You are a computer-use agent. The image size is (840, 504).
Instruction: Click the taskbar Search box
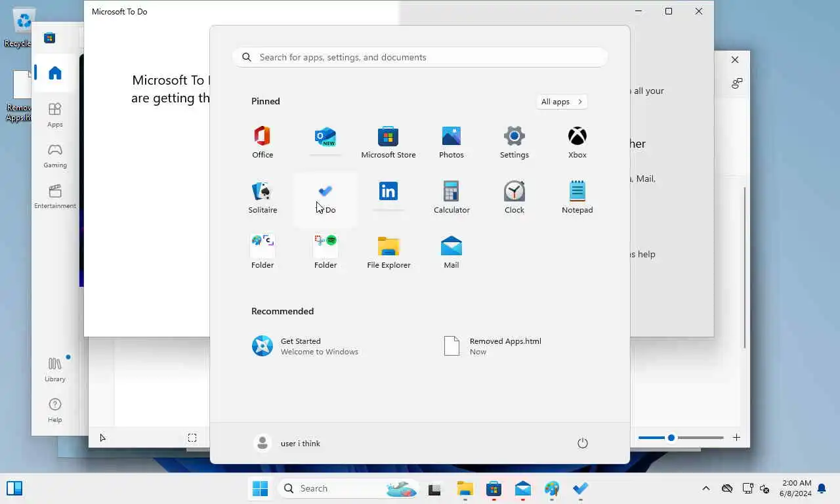point(350,488)
